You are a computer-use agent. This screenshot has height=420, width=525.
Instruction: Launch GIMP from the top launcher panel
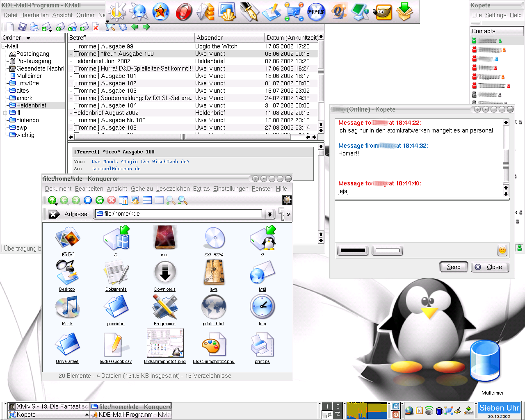[x=382, y=12]
